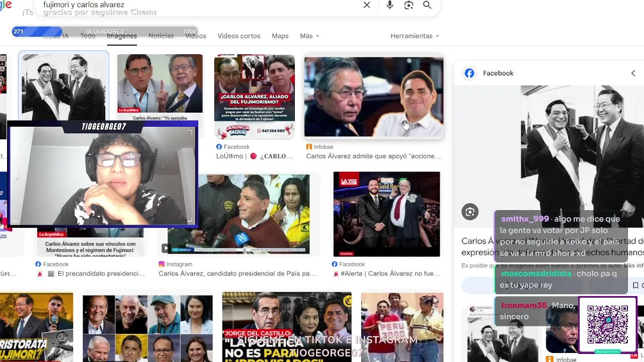
Task: Open 'Jorge del Castillo' image result
Action: [x=287, y=327]
